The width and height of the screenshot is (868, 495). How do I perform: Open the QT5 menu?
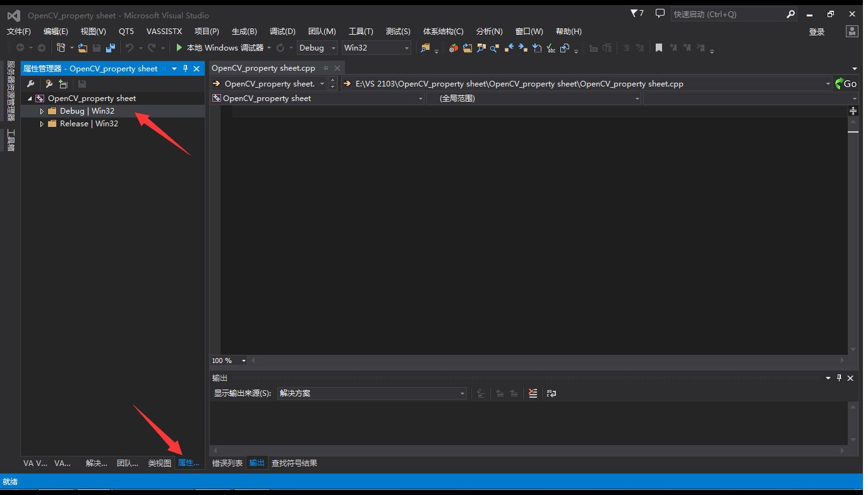(126, 31)
